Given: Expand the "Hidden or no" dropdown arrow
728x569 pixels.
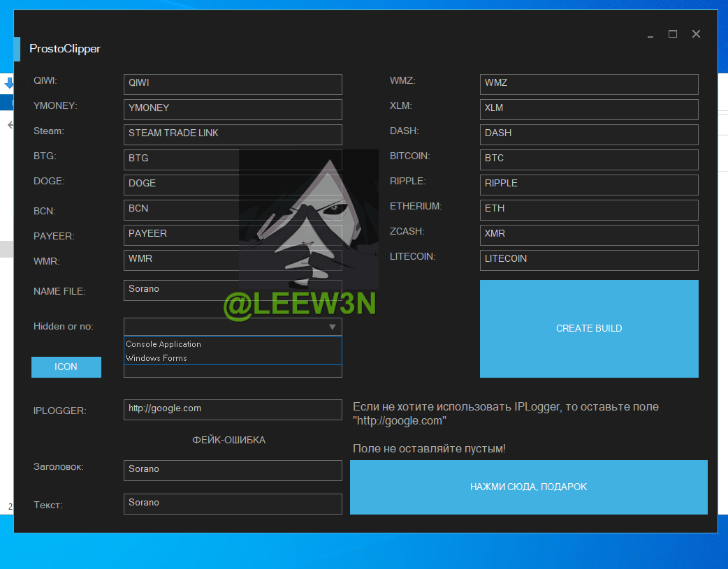Looking at the screenshot, I should click(x=333, y=327).
